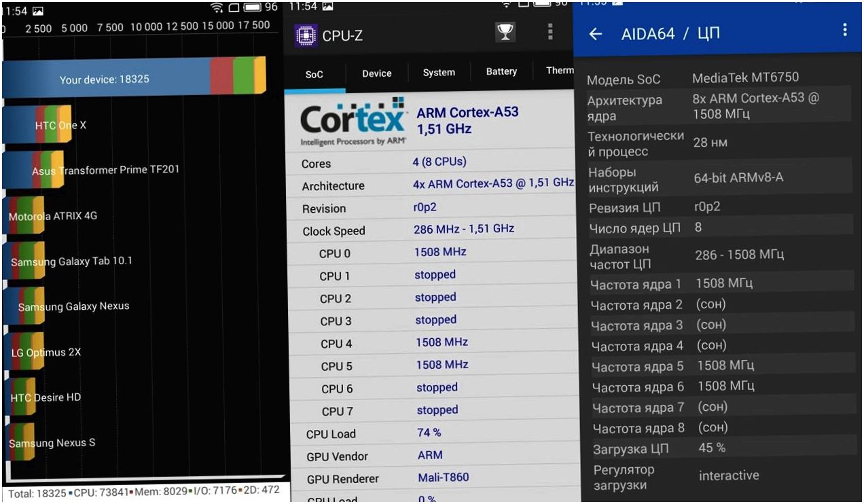Screen dimensions: 864x504
Task: Select the LG Optimus 2X bar
Action: [x=23, y=352]
